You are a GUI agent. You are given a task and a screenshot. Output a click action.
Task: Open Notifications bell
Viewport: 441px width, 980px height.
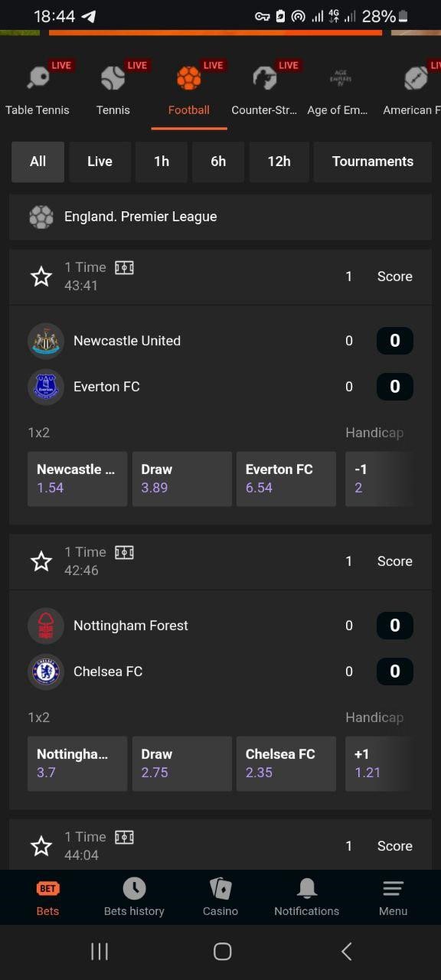click(307, 888)
